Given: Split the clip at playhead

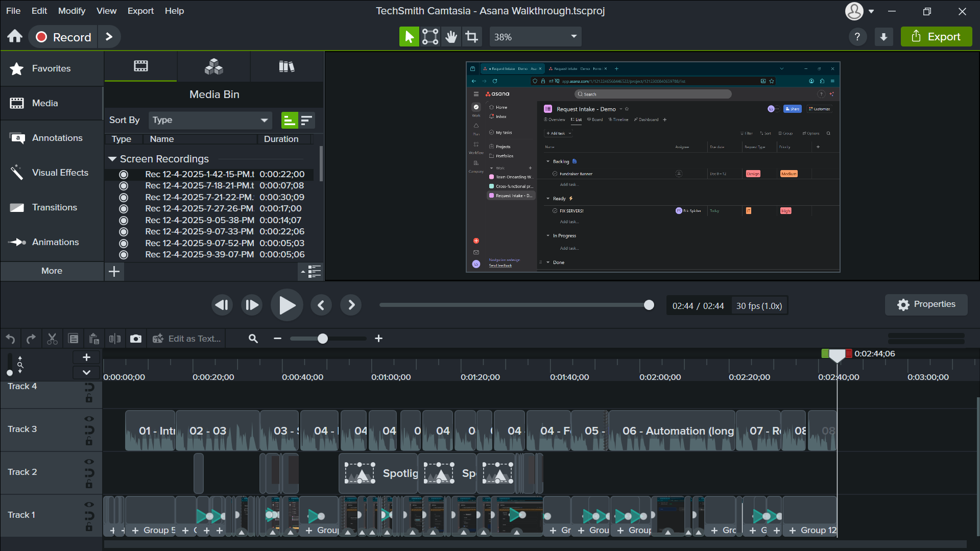Looking at the screenshot, I should (x=115, y=339).
